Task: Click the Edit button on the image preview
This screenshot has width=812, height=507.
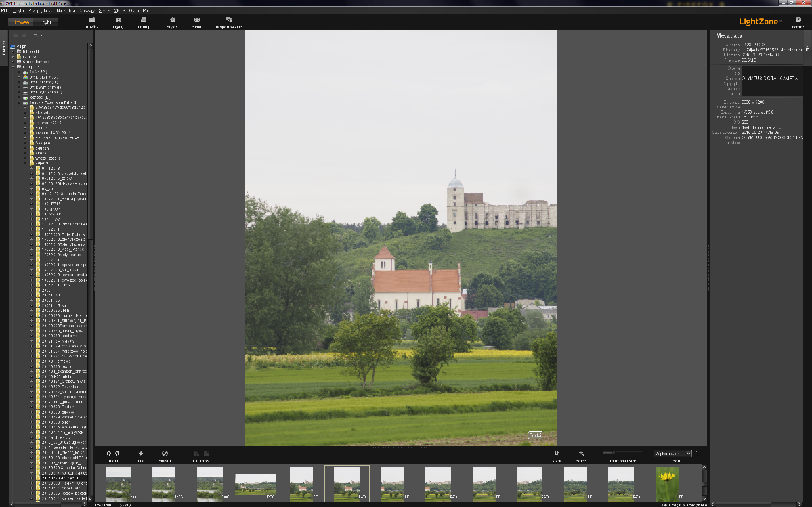Action: pyautogui.click(x=535, y=435)
